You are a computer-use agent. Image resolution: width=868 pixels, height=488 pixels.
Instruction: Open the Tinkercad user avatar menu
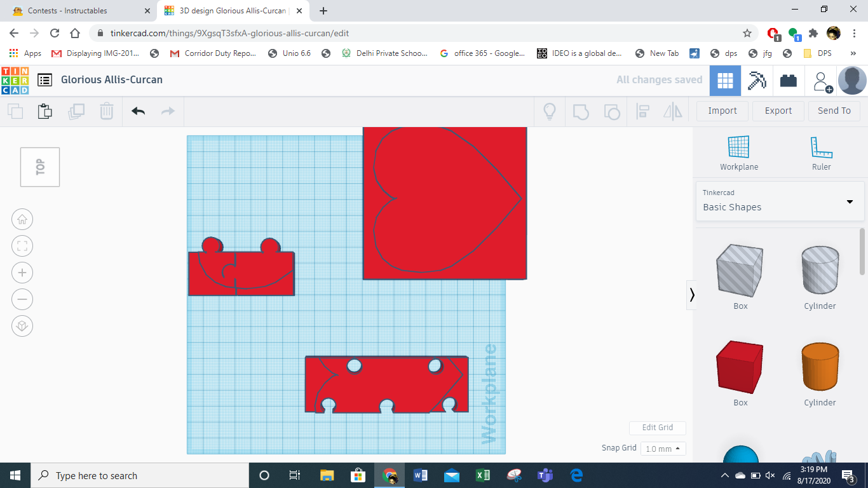click(x=852, y=81)
